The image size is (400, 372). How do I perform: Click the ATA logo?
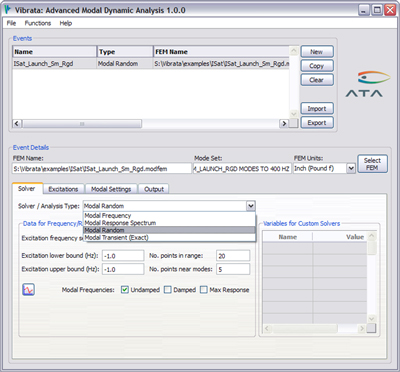pyautogui.click(x=368, y=84)
